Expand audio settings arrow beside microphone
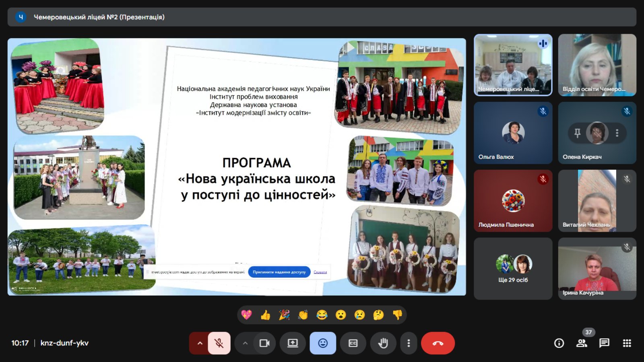Image resolution: width=644 pixels, height=362 pixels. [200, 343]
